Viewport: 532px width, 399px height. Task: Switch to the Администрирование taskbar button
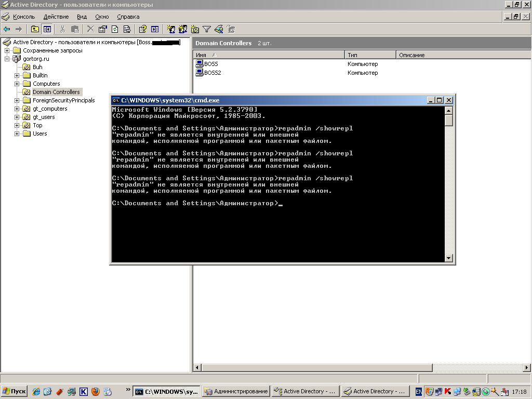(x=236, y=392)
